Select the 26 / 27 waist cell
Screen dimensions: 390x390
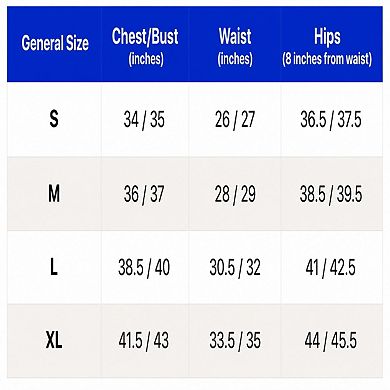click(x=235, y=119)
